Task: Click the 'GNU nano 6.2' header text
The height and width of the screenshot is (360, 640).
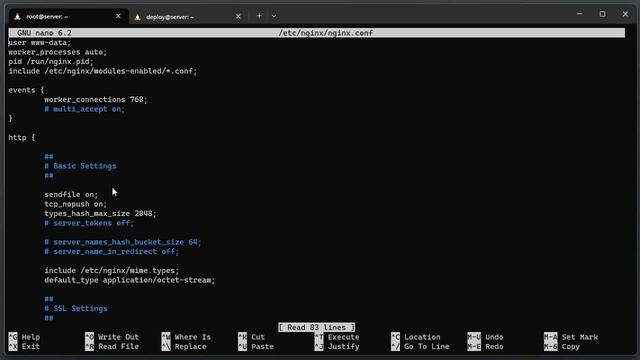Action: coord(44,33)
